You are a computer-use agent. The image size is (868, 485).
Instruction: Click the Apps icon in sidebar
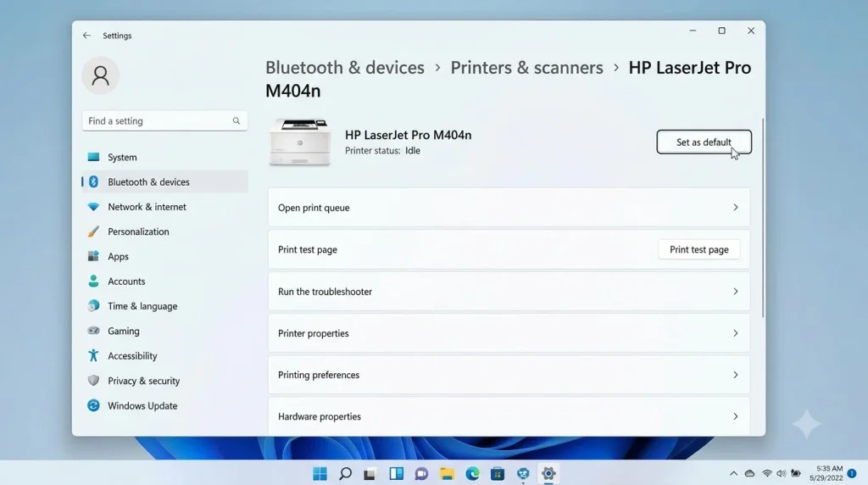point(93,256)
